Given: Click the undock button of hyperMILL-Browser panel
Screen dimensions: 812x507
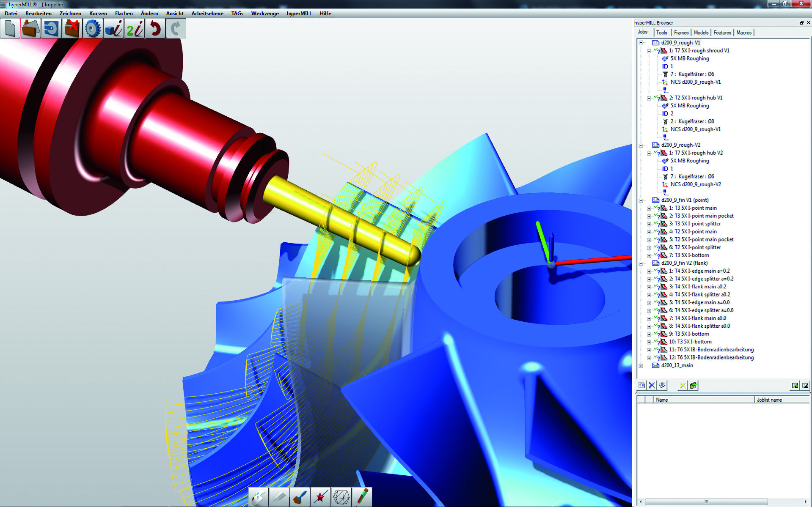Looking at the screenshot, I should 801,23.
